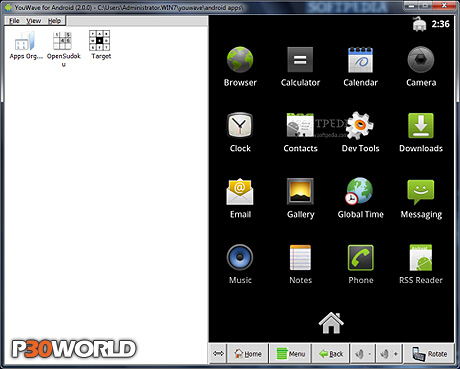The height and width of the screenshot is (369, 460).
Task: Open the Phone dialer app
Action: pyautogui.click(x=360, y=257)
